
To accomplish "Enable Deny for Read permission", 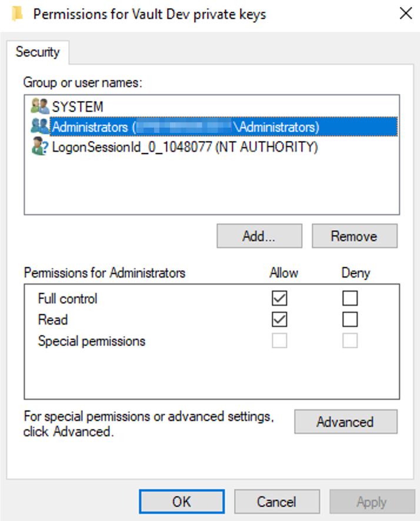I will [x=350, y=320].
